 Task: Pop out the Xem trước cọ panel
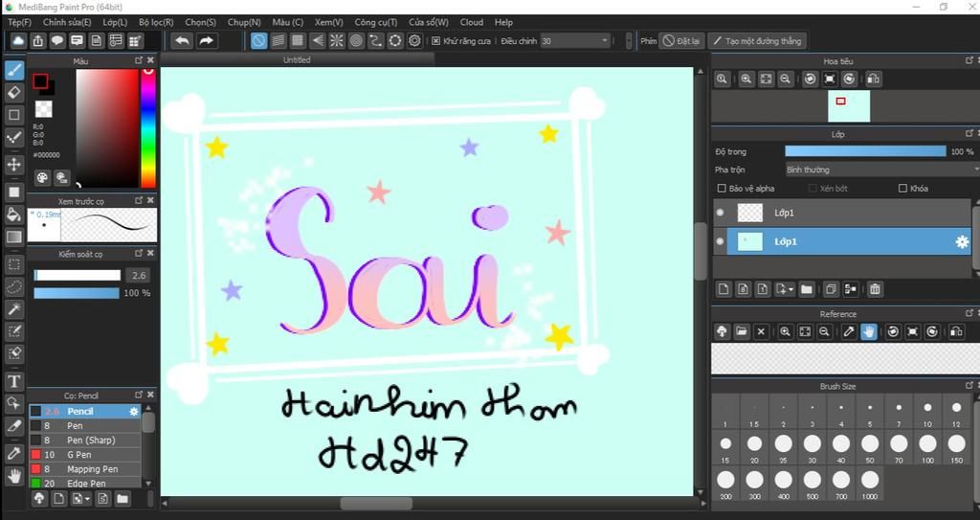(x=139, y=200)
